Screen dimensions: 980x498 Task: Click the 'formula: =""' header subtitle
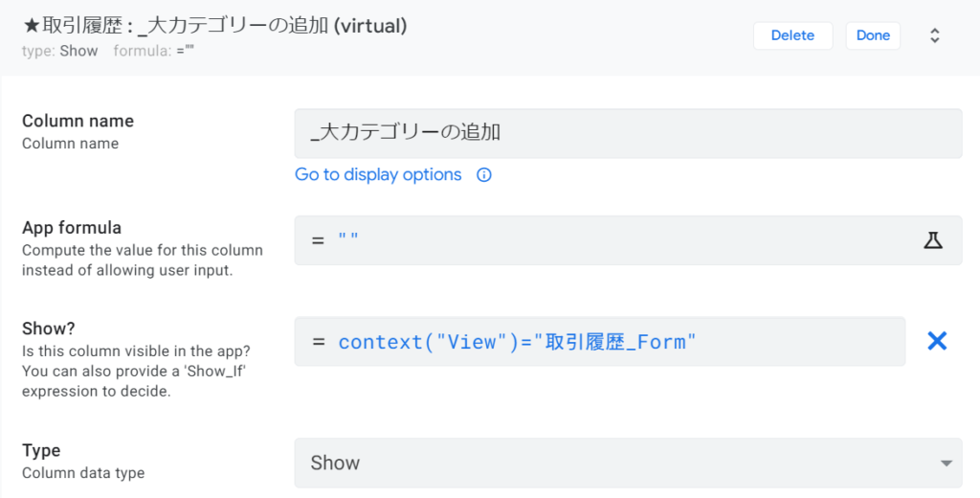(x=154, y=51)
